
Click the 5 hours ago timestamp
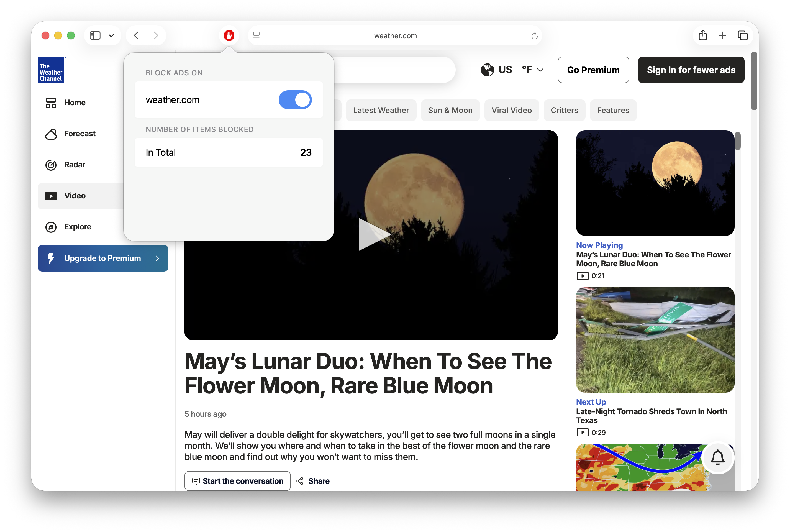click(205, 414)
